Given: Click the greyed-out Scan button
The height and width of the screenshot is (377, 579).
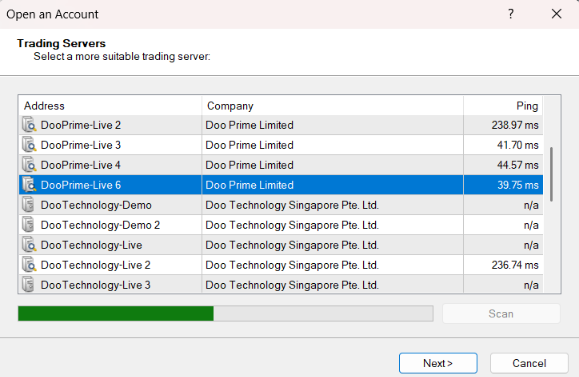Looking at the screenshot, I should (x=501, y=313).
